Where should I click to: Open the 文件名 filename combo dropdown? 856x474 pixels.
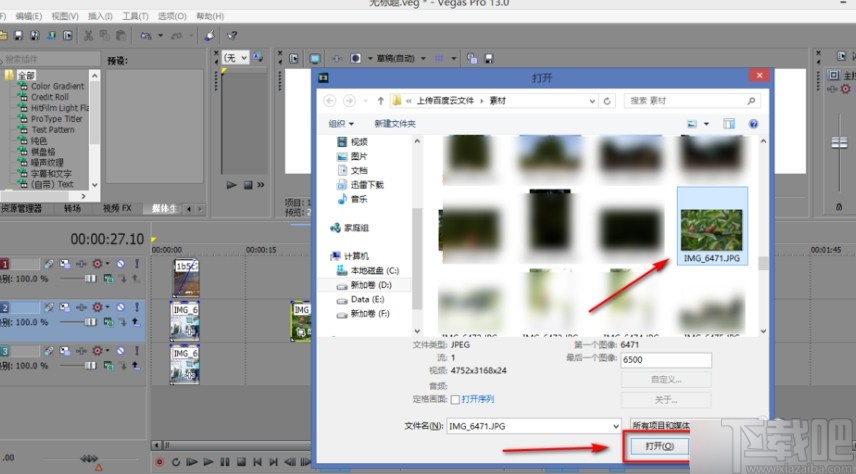tap(616, 426)
